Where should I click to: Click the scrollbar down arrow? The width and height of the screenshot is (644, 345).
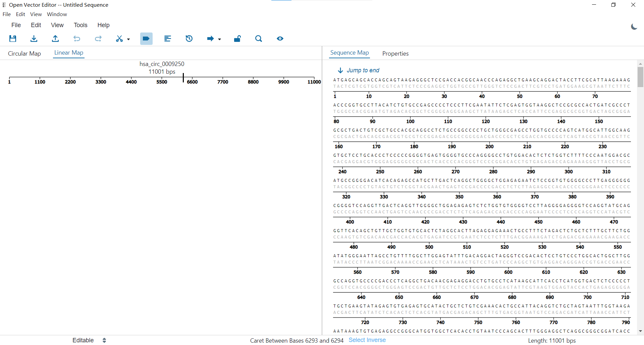click(x=640, y=331)
